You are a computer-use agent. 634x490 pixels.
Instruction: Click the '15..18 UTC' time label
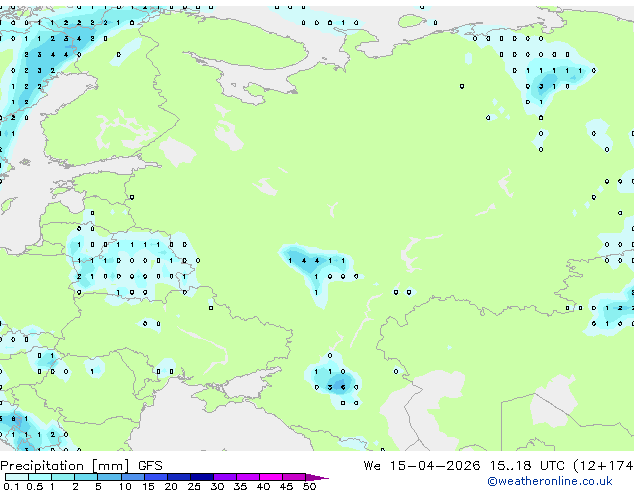[527, 465]
